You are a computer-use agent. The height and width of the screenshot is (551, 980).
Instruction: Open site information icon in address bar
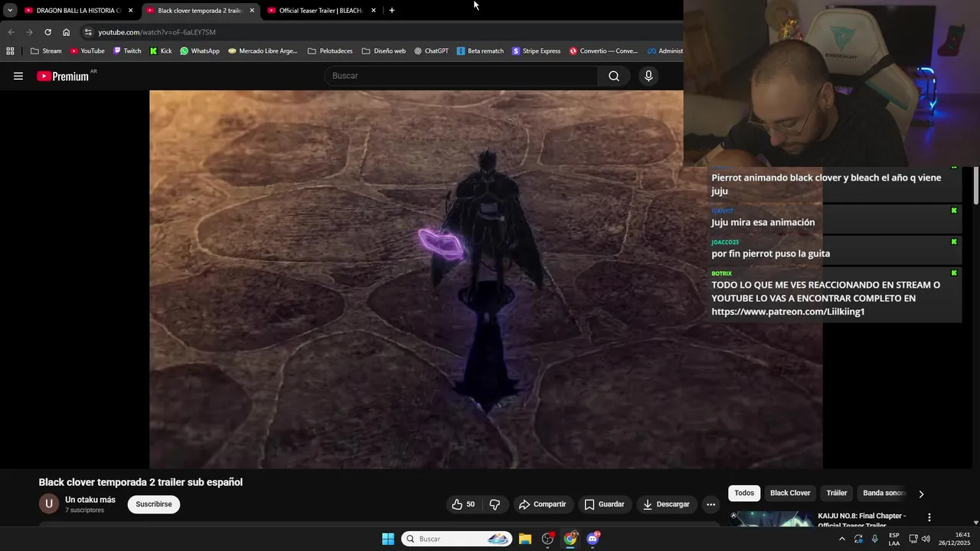pyautogui.click(x=88, y=32)
